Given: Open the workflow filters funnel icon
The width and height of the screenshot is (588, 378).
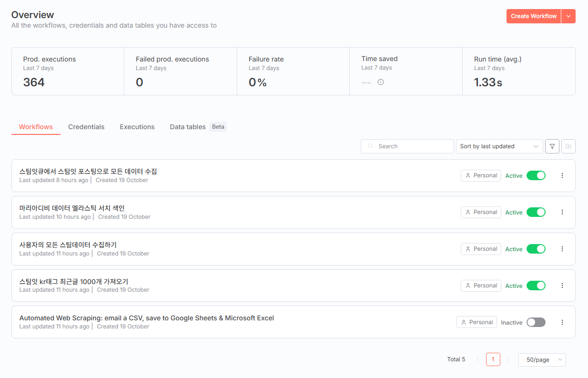Looking at the screenshot, I should tap(552, 146).
